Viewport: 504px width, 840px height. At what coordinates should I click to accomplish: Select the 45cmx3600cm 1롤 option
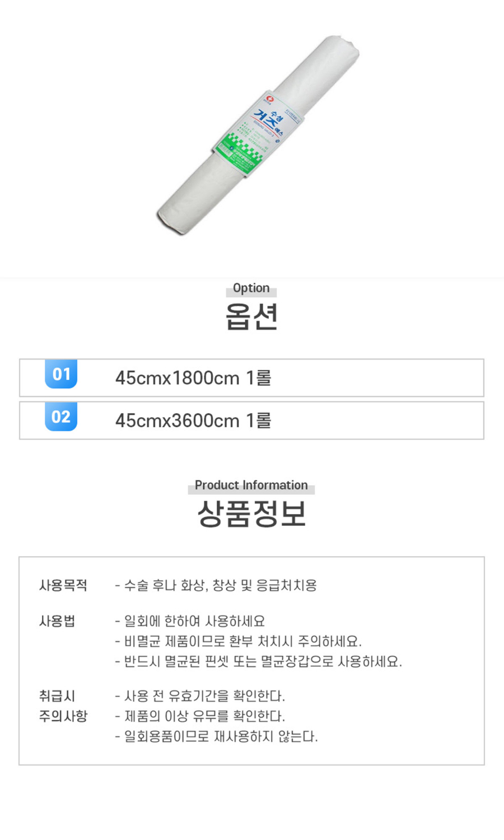[193, 421]
